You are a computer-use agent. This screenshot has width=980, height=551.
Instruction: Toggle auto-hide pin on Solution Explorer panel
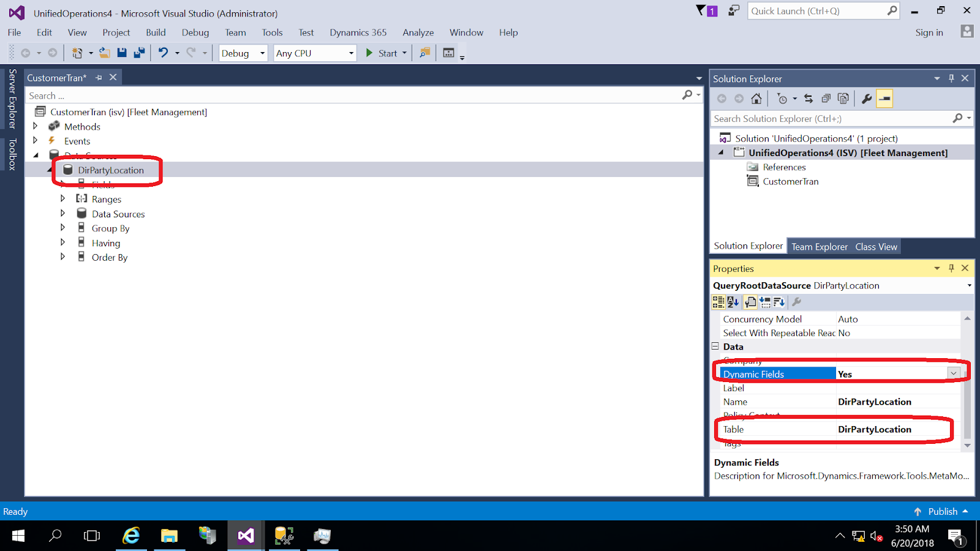951,78
